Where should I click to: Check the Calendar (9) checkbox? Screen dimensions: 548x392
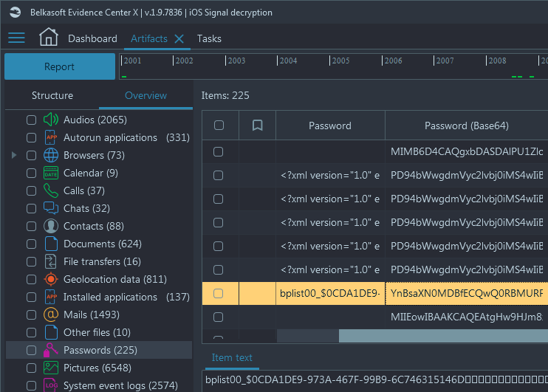32,173
